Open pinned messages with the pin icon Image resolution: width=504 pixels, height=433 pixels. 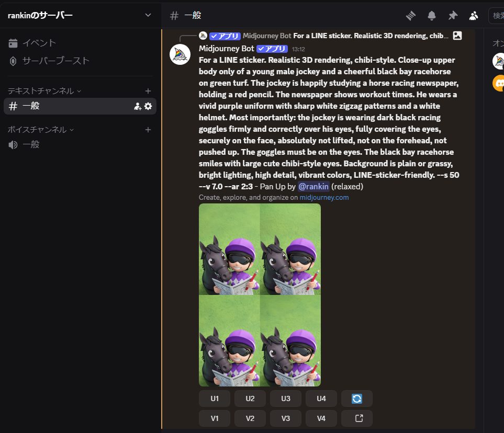tap(453, 16)
